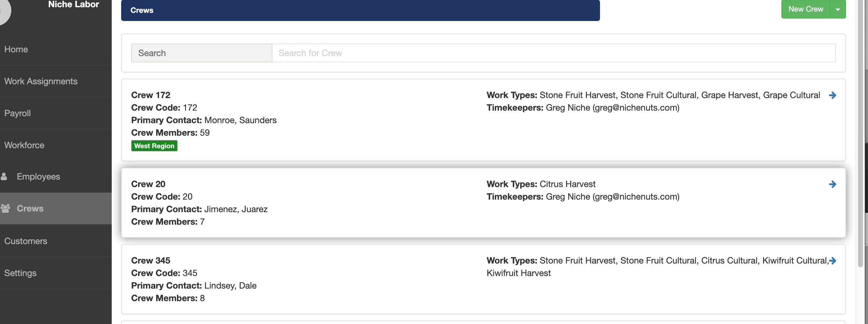Navigate to Customers in the sidebar
Image resolution: width=868 pixels, height=324 pixels.
pos(26,241)
